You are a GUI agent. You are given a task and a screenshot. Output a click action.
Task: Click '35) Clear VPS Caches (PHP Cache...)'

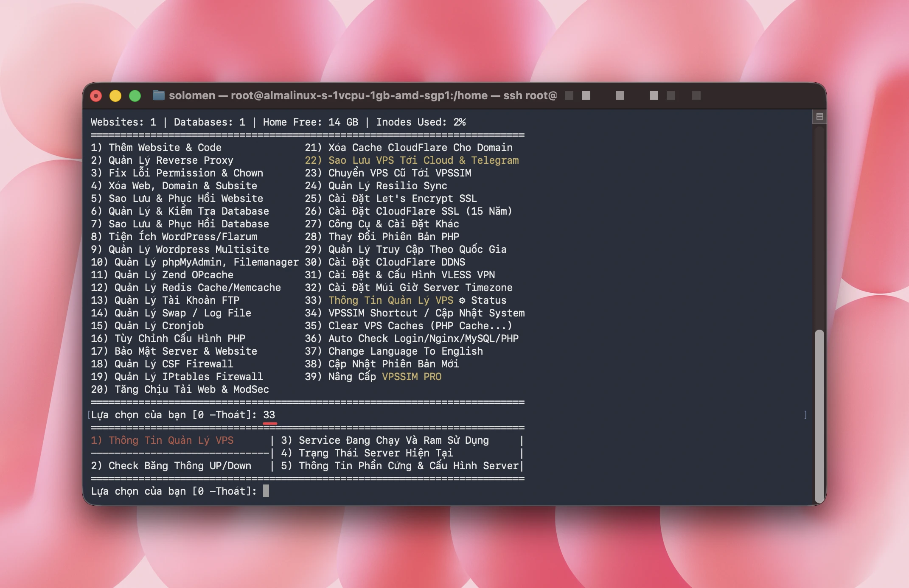point(409,326)
